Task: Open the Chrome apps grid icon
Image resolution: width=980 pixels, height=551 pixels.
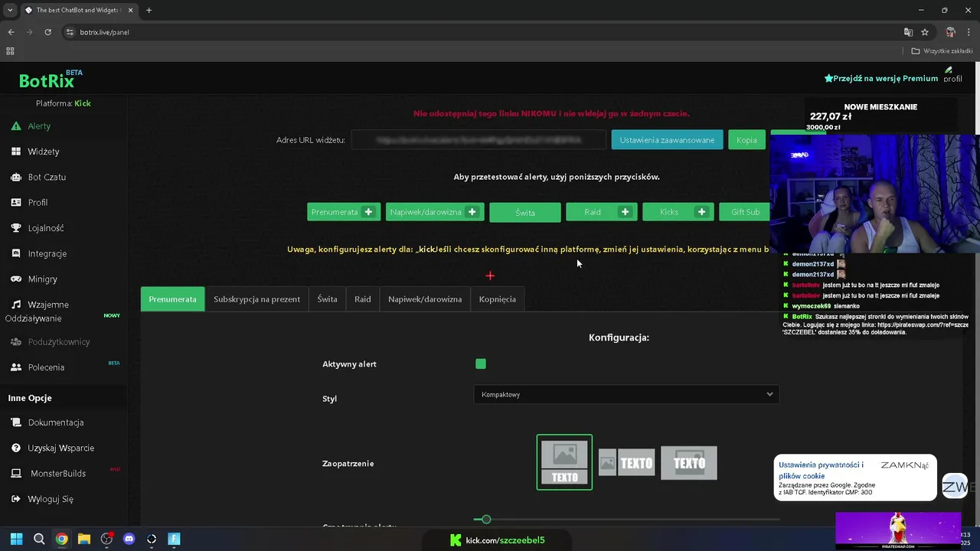Action: point(10,51)
